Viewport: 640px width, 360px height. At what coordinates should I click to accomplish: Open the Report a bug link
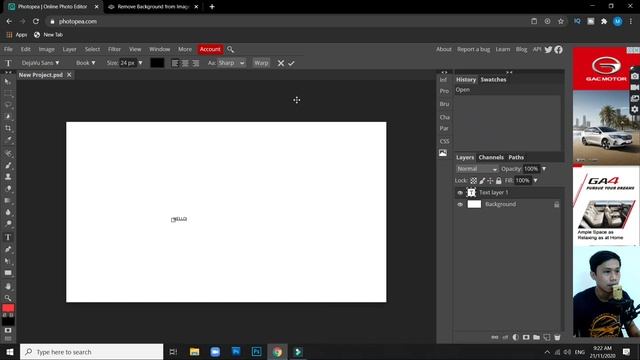473,49
